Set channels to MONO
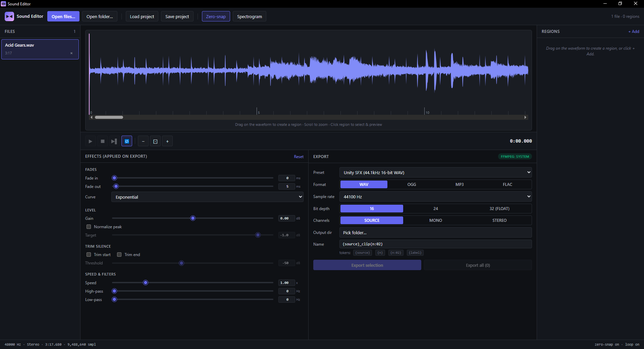 click(436, 220)
